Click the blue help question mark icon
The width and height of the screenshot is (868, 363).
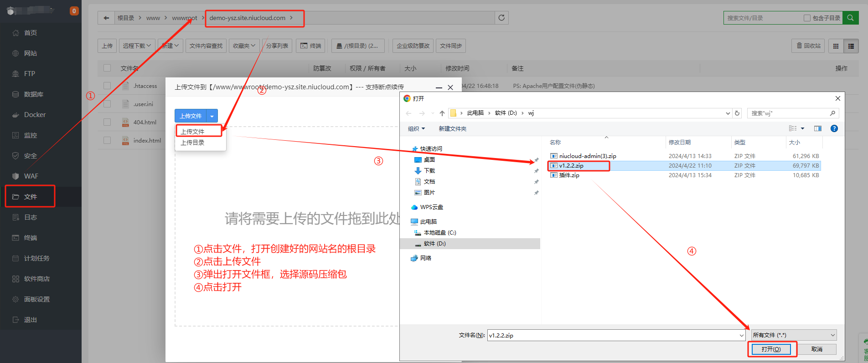pyautogui.click(x=834, y=128)
